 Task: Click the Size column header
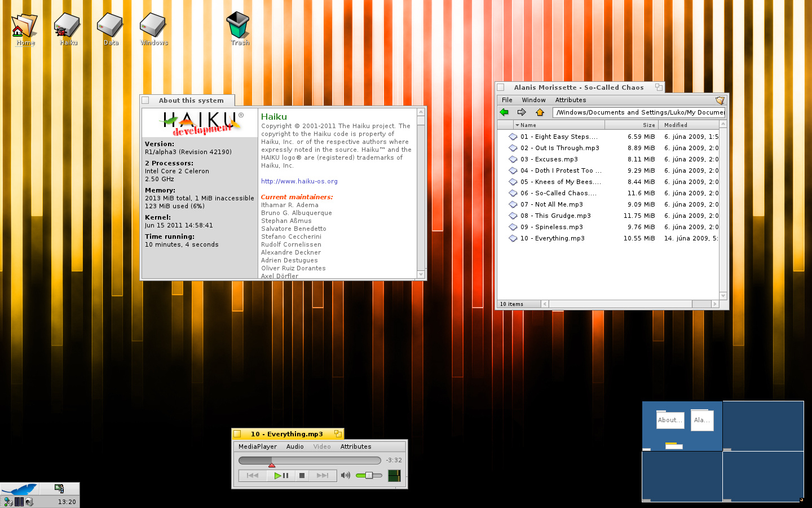click(x=631, y=125)
